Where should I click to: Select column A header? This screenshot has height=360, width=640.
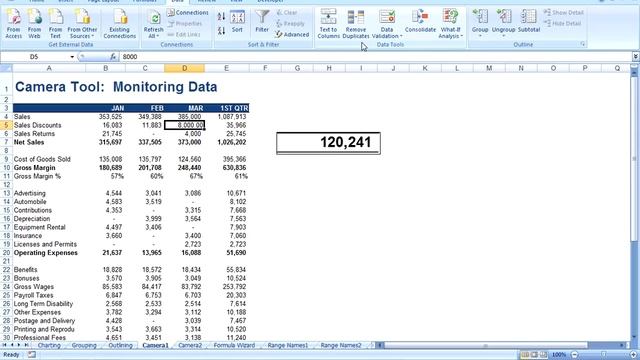pyautogui.click(x=49, y=68)
